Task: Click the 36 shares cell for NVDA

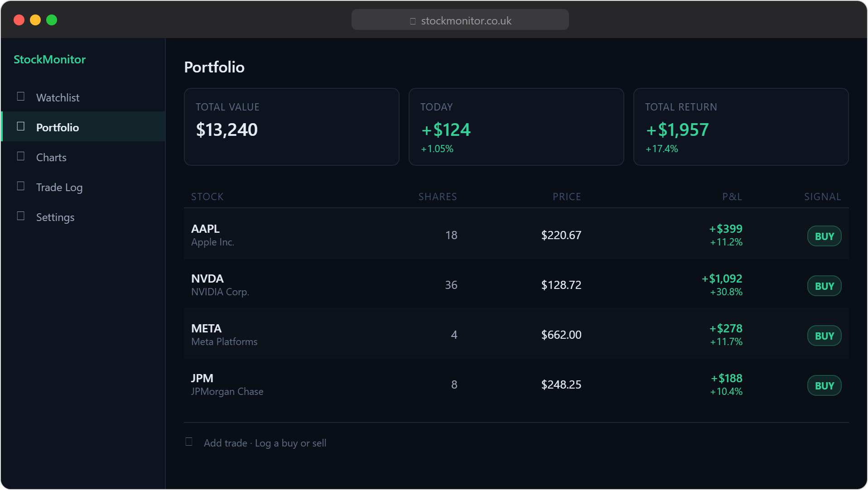Action: pyautogui.click(x=451, y=285)
